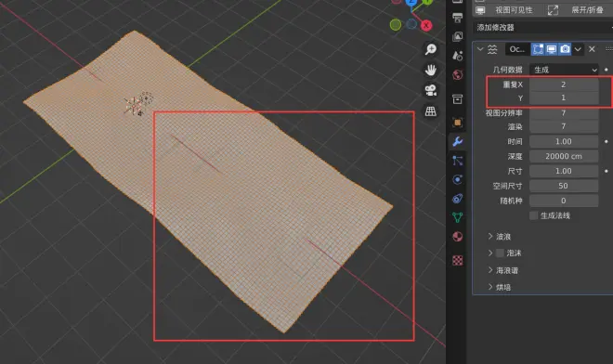This screenshot has width=613, height=364.
Task: Click the repeat Y value field
Action: 564,97
